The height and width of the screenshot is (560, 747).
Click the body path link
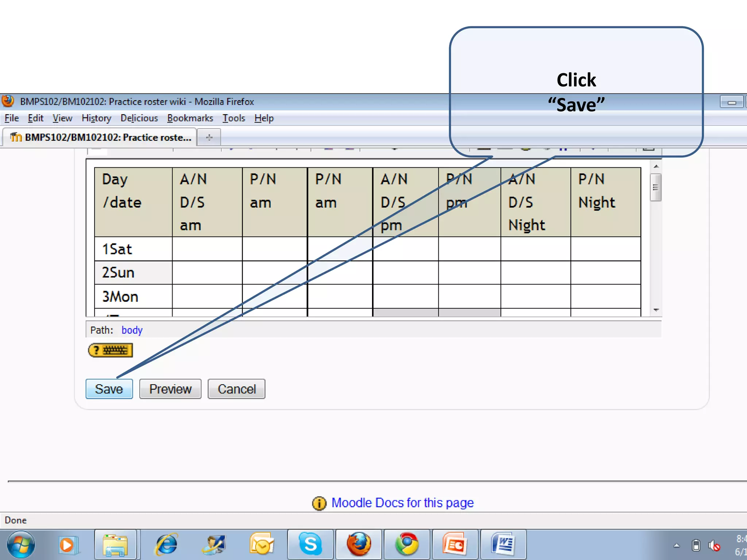tap(132, 330)
